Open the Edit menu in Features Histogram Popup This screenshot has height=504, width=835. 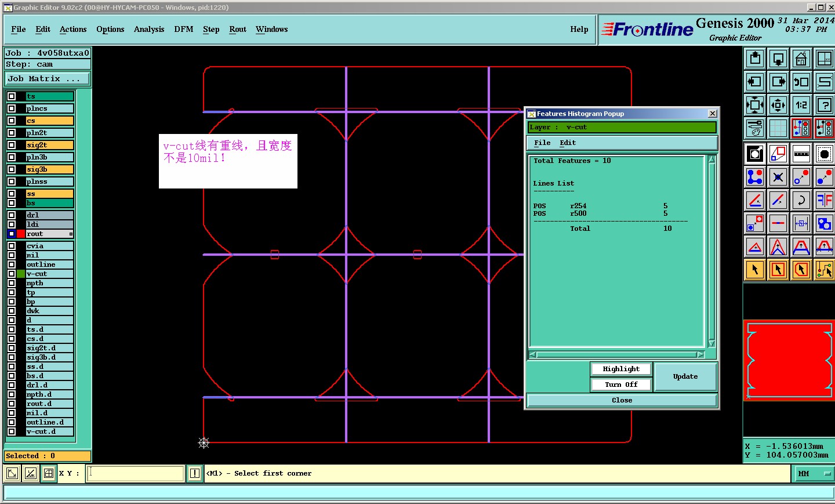(568, 143)
